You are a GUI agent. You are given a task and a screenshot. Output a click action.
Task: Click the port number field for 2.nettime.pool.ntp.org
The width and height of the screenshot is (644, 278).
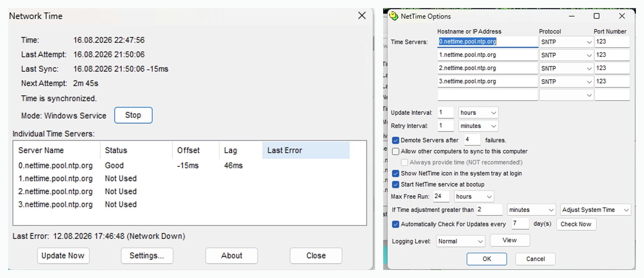[612, 68]
